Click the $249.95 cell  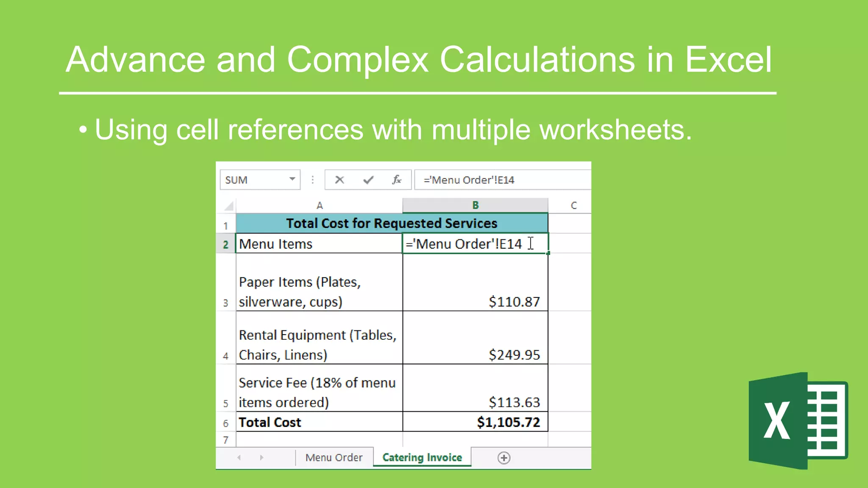click(x=475, y=338)
